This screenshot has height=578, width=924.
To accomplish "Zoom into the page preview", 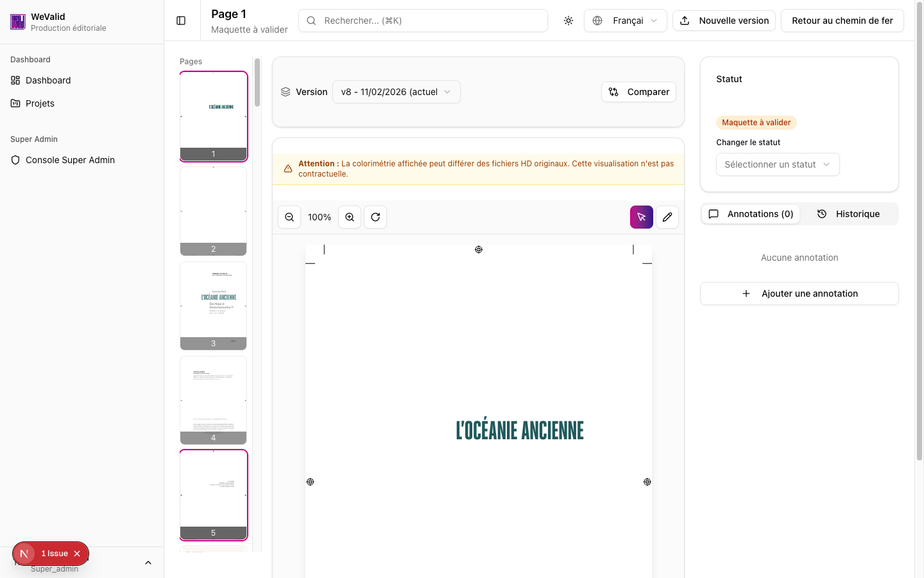I will 350,217.
